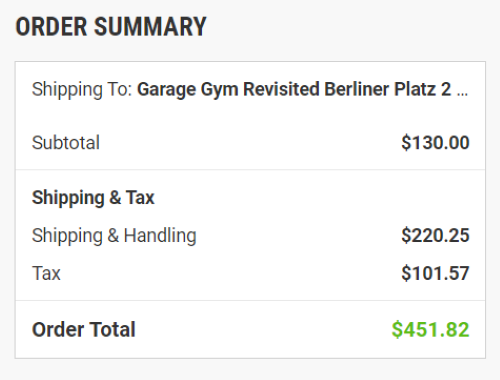Click the Order Summary heading
The image size is (500, 380).
pos(111,27)
